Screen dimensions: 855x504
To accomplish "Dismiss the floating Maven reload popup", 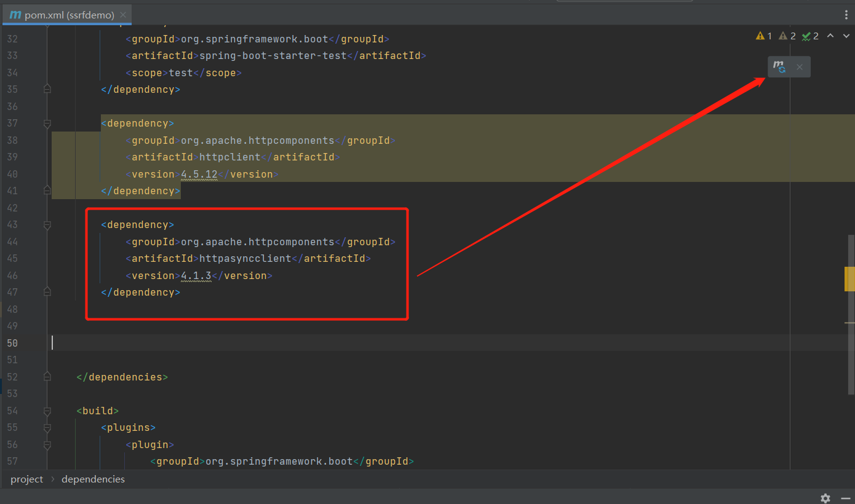I will pyautogui.click(x=799, y=67).
